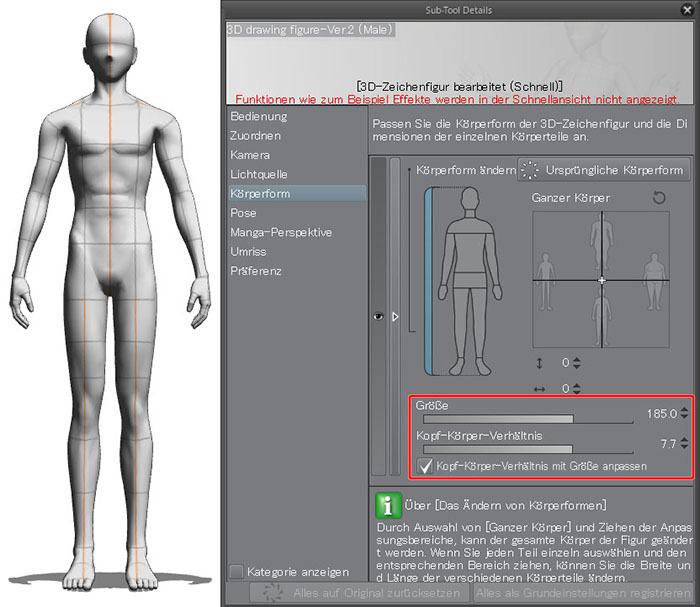Screen dimensions: 700x607
Task: Select head on body part diagram
Action: 470,199
